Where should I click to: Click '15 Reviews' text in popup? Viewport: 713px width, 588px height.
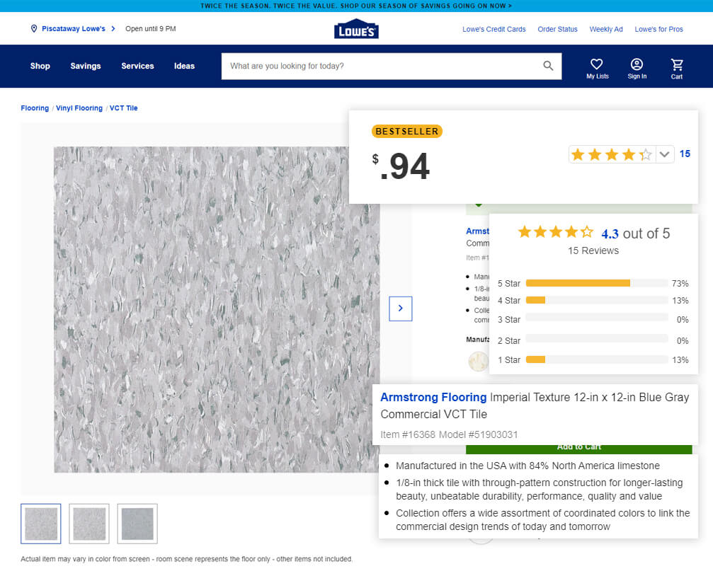click(593, 250)
